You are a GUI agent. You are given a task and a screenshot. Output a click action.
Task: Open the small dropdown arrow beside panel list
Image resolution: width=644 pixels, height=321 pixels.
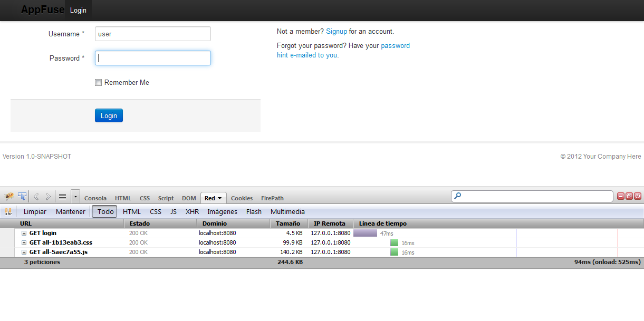pyautogui.click(x=75, y=196)
